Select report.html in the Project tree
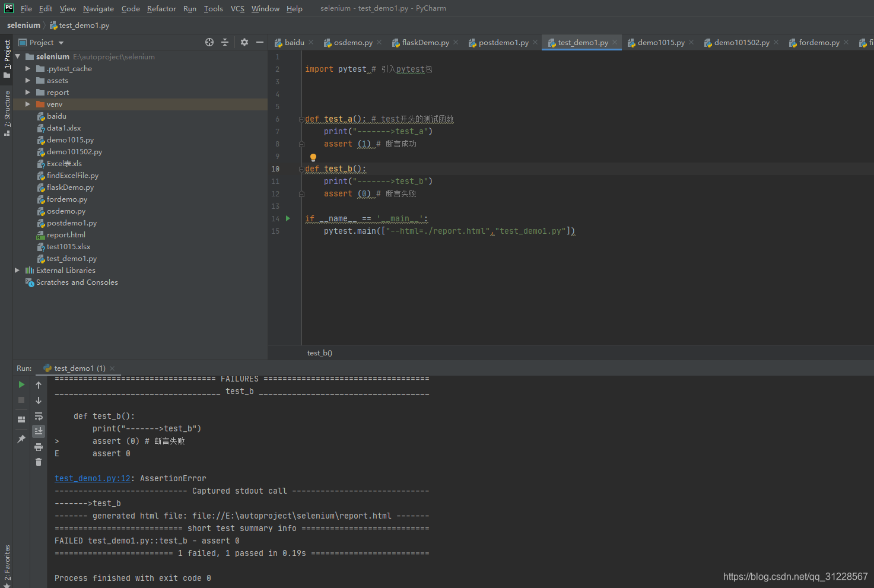 [x=66, y=234]
